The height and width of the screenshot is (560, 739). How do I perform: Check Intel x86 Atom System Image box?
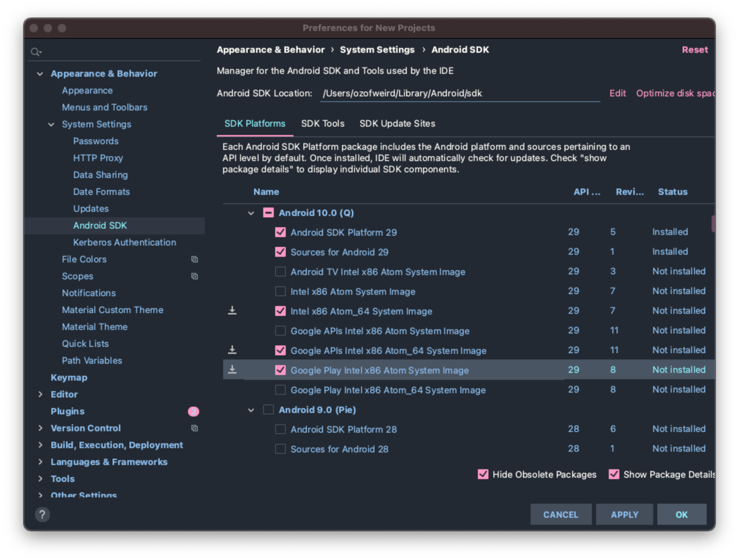coord(280,291)
